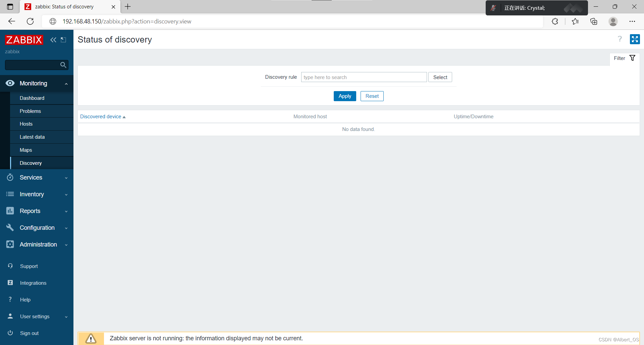Click the Reports chart icon
This screenshot has width=644, height=345.
(10, 211)
